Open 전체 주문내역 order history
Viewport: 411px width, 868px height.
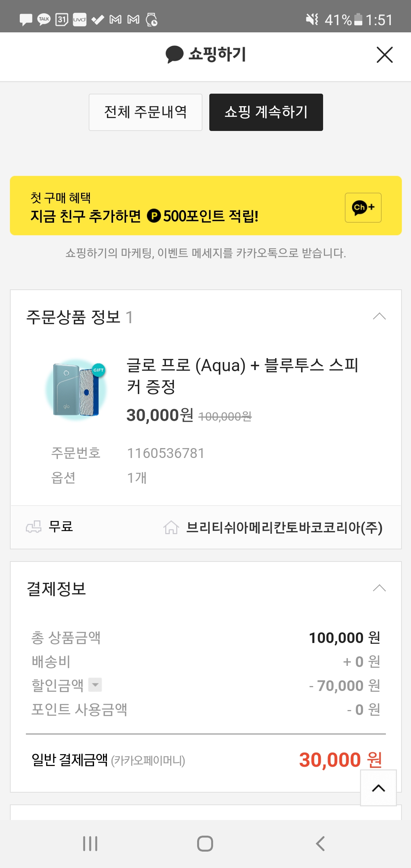tap(145, 112)
